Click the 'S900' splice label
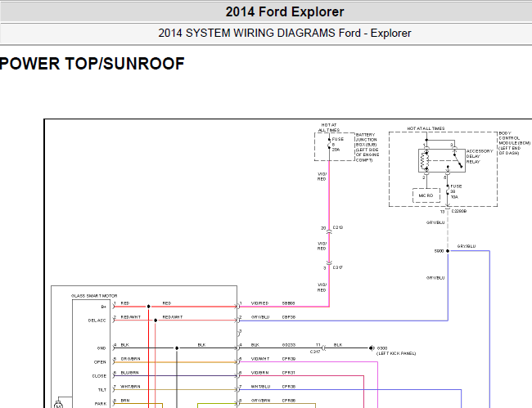 [x=439, y=251]
